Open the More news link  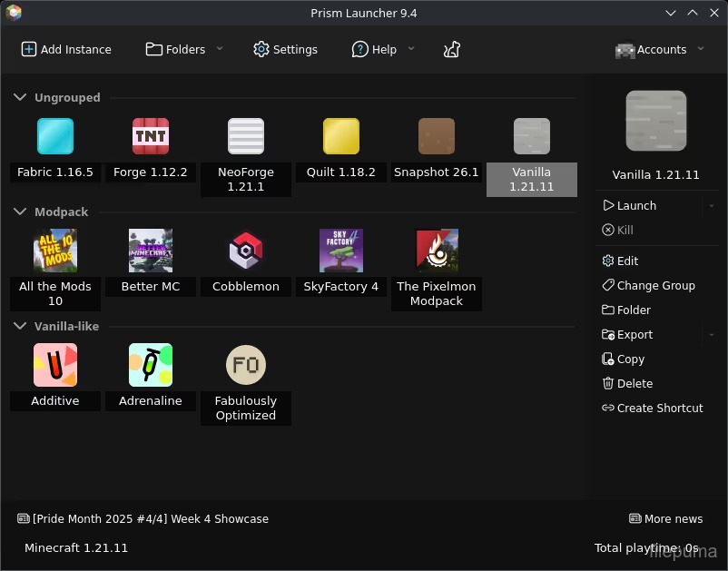coord(665,519)
